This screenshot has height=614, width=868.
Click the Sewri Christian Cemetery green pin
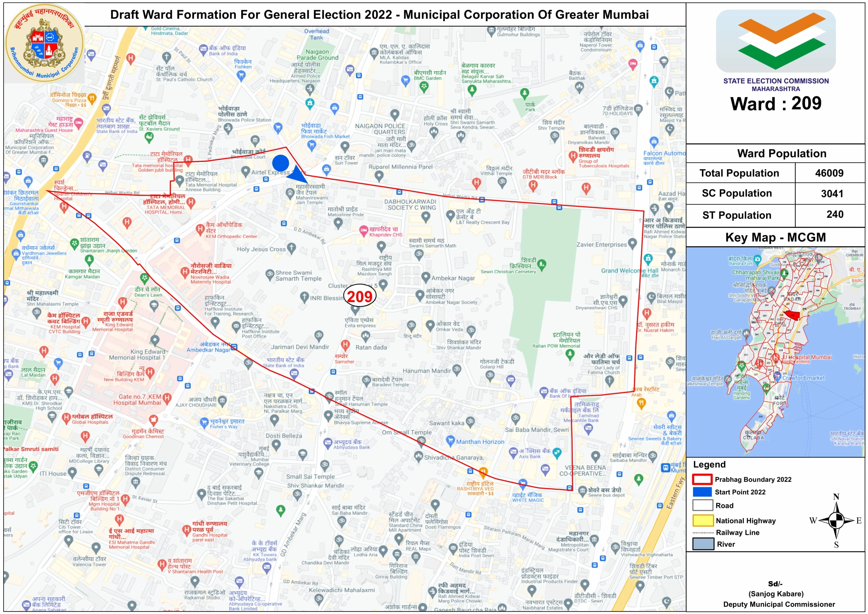[542, 264]
